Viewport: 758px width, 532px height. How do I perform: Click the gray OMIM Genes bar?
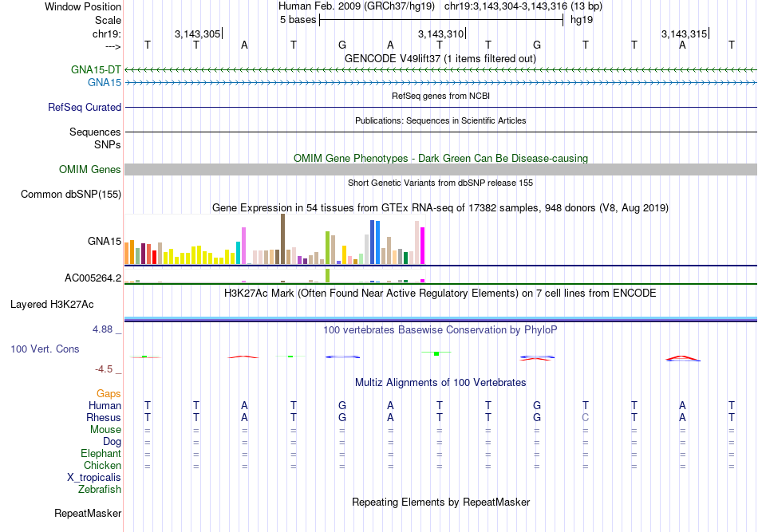441,170
